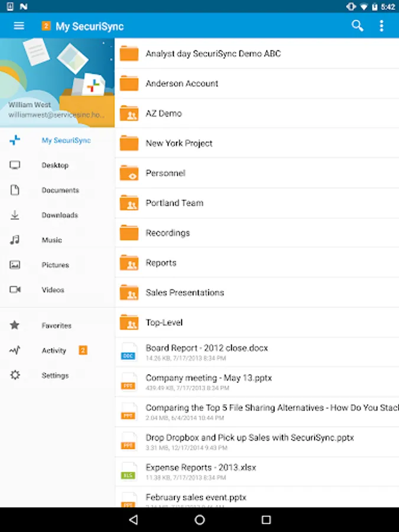Click the Activity pulse icon
Image resolution: width=399 pixels, height=532 pixels.
tap(15, 350)
